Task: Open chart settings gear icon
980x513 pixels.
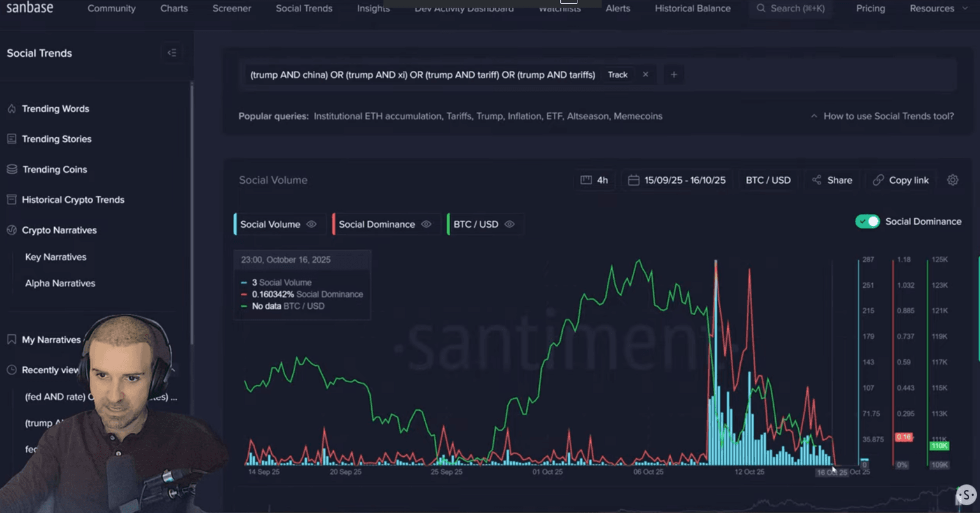Action: (953, 180)
